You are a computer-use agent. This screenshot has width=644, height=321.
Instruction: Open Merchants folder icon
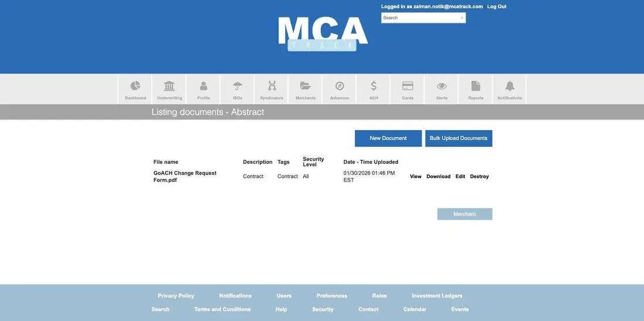tap(306, 86)
